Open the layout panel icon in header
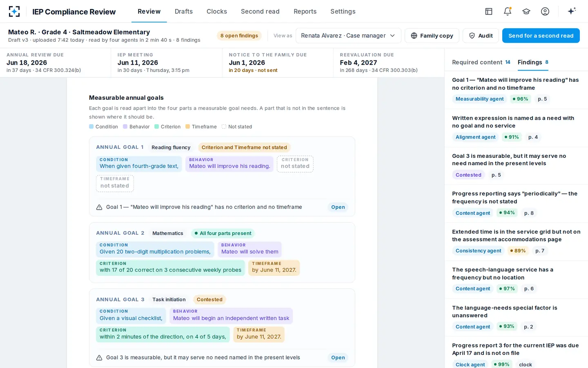 pos(489,11)
